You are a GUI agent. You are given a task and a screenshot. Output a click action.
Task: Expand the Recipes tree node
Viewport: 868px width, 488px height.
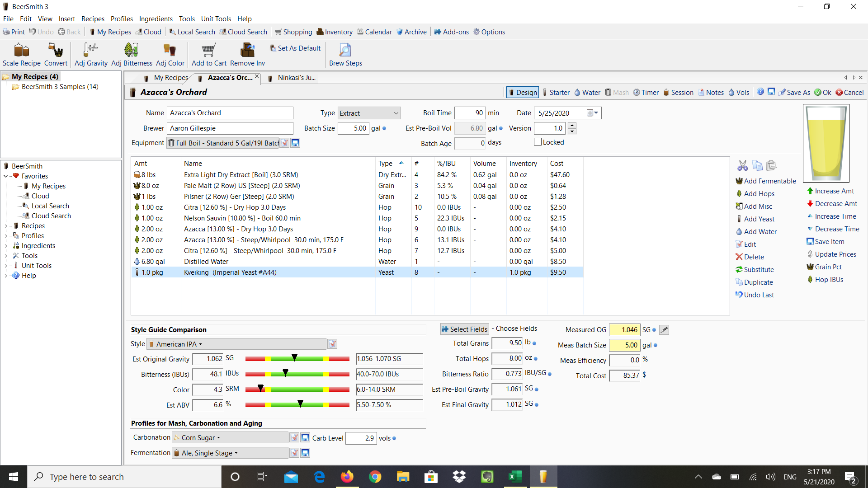(6, 225)
